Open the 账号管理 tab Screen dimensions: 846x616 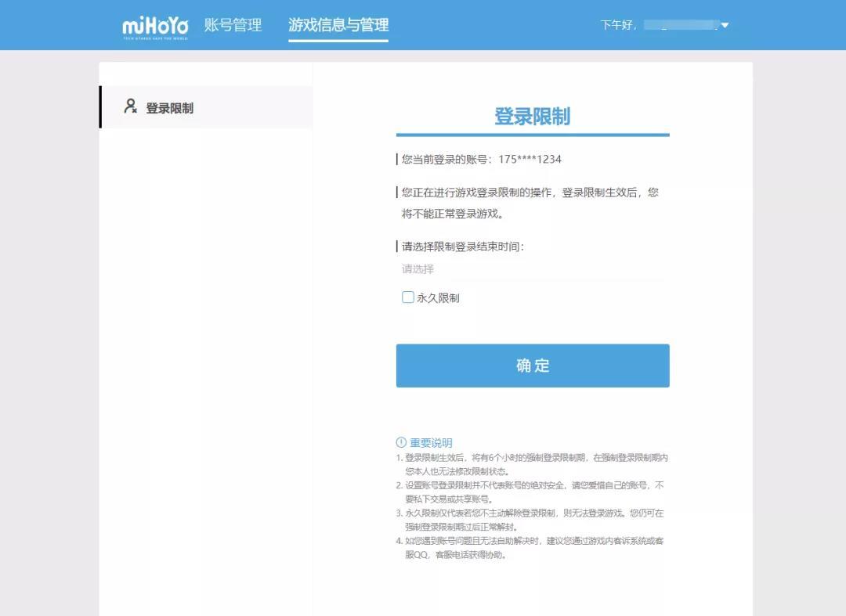[x=233, y=25]
